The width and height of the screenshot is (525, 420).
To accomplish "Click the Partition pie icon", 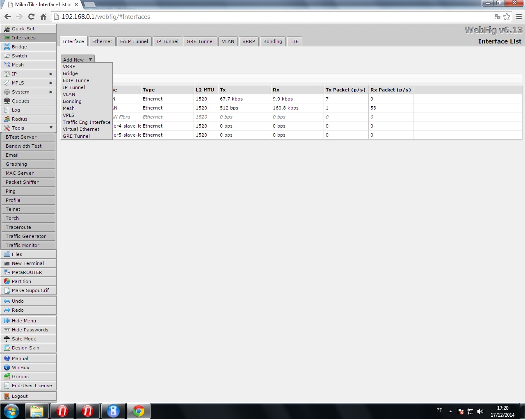I will 7,281.
